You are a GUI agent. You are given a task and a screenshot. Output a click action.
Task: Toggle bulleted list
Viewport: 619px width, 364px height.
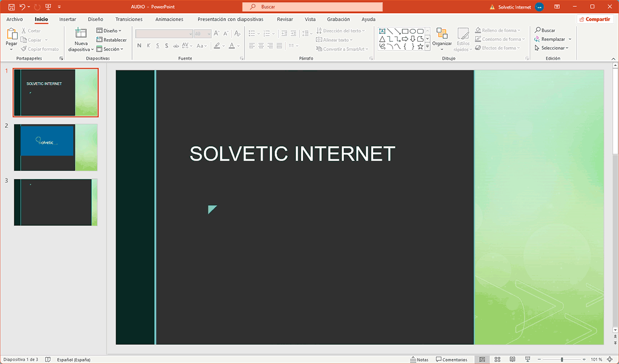251,34
